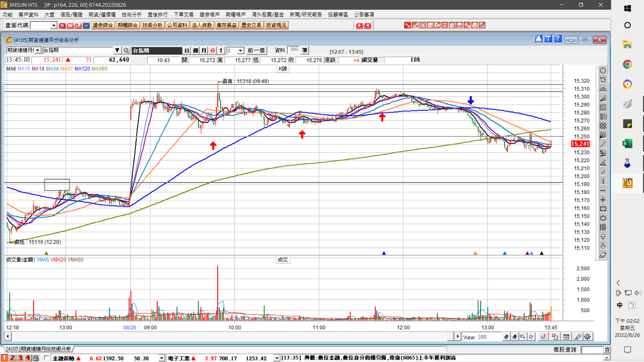Click the 證券綜合 button
The height and width of the screenshot is (362, 644).
(103, 25)
